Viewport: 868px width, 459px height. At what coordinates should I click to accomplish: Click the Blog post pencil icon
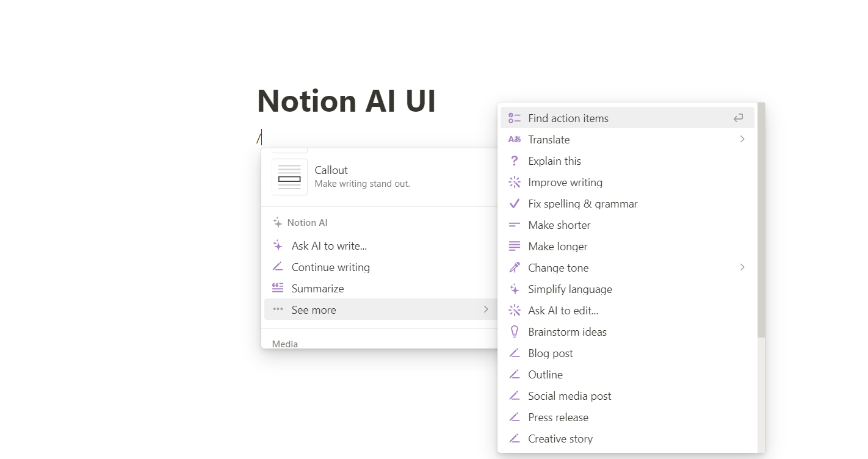515,353
